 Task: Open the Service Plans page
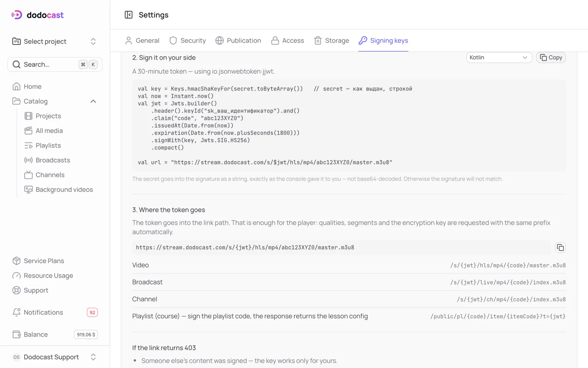(44, 261)
